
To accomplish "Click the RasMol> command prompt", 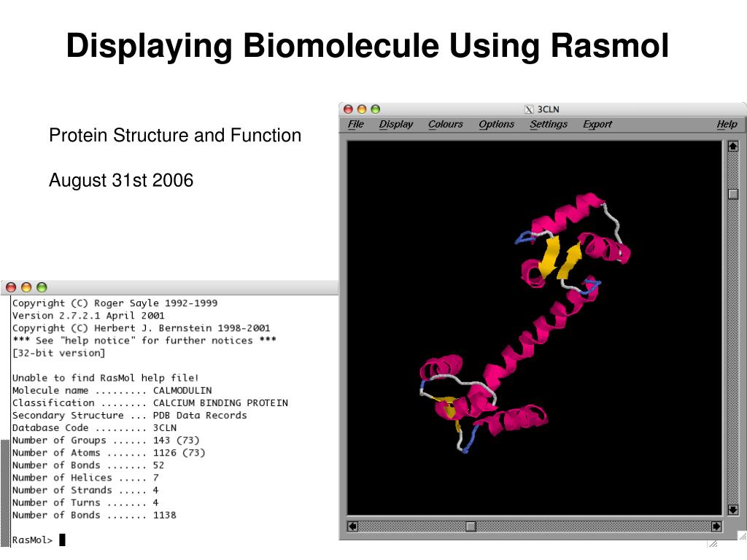I will (x=32, y=540).
